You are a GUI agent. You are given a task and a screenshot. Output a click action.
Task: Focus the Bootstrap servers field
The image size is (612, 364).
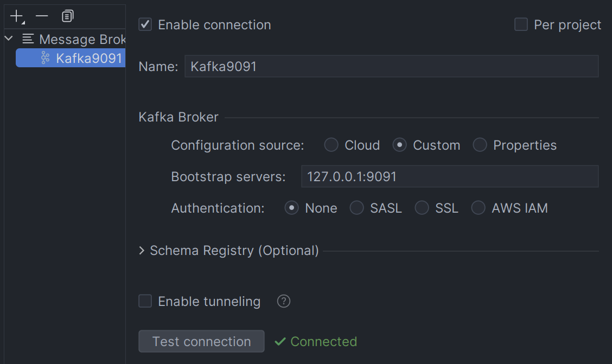tap(449, 177)
